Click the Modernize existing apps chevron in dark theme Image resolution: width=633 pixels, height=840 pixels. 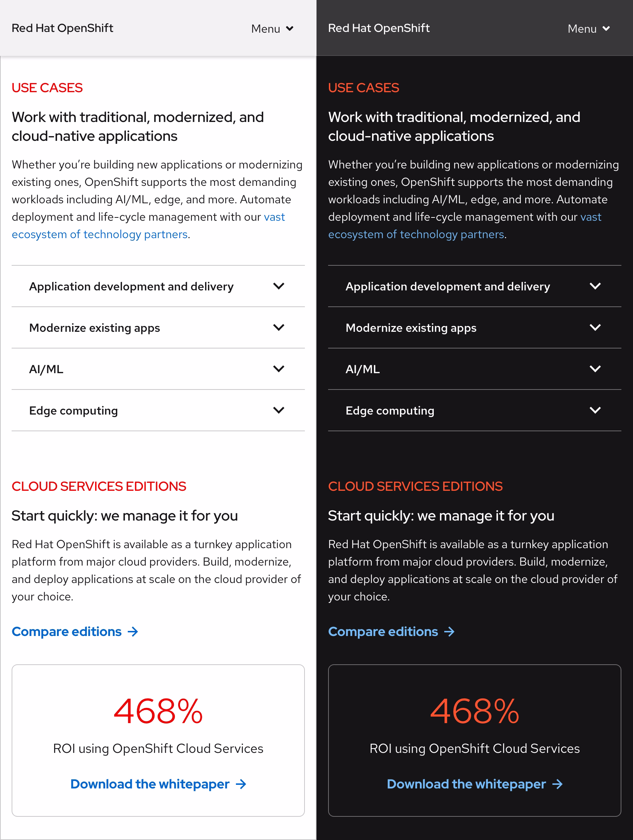[x=595, y=327]
